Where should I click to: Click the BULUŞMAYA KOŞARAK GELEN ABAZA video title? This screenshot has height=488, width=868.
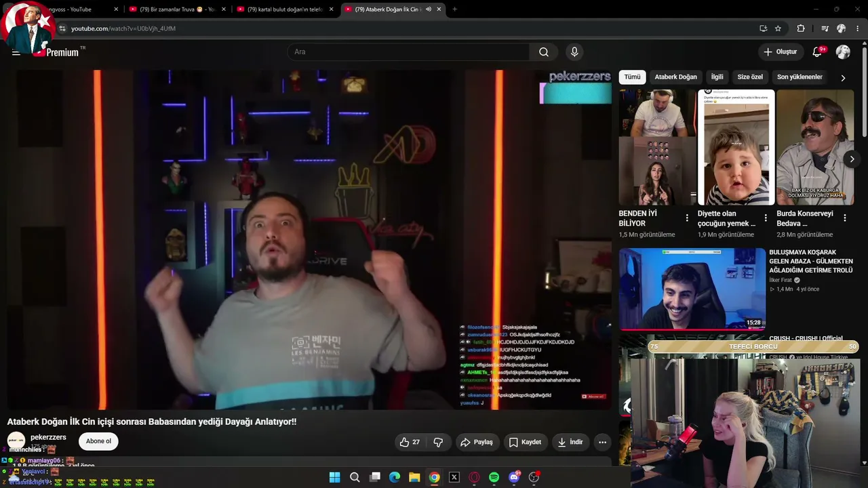point(811,261)
